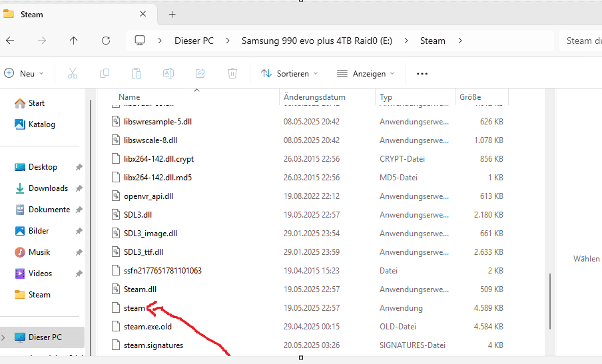Screen dimensions: 602x364
Task: Click the pin icon next to Dokumente
Action: (79, 210)
